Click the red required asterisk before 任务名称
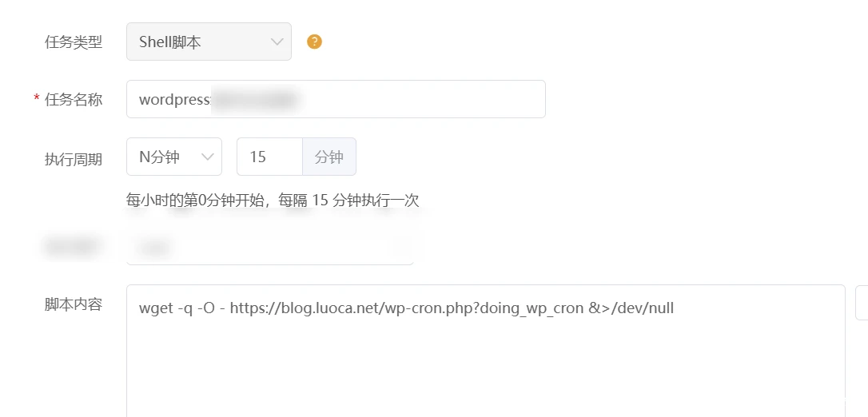 pyautogui.click(x=36, y=99)
